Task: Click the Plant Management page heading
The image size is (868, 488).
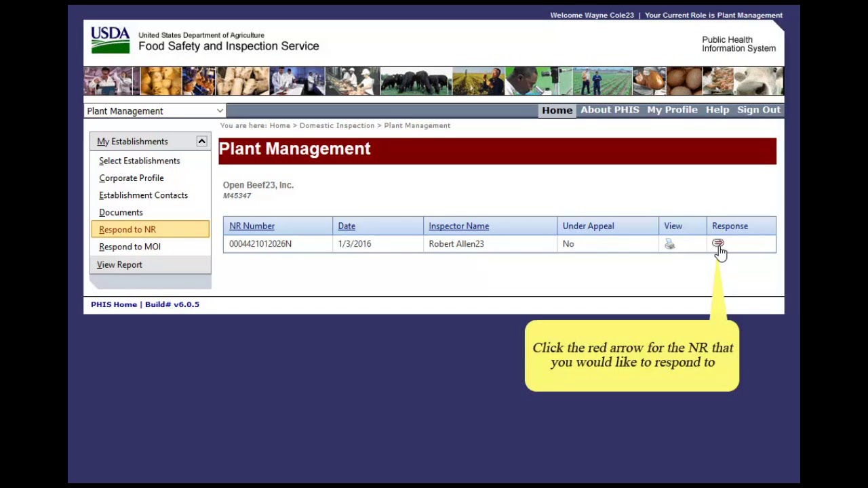Action: click(x=294, y=149)
